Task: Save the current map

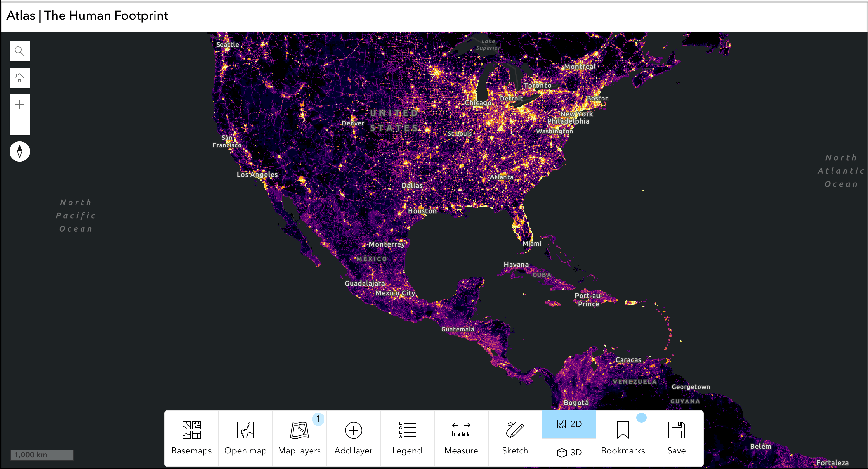Action: (676, 438)
